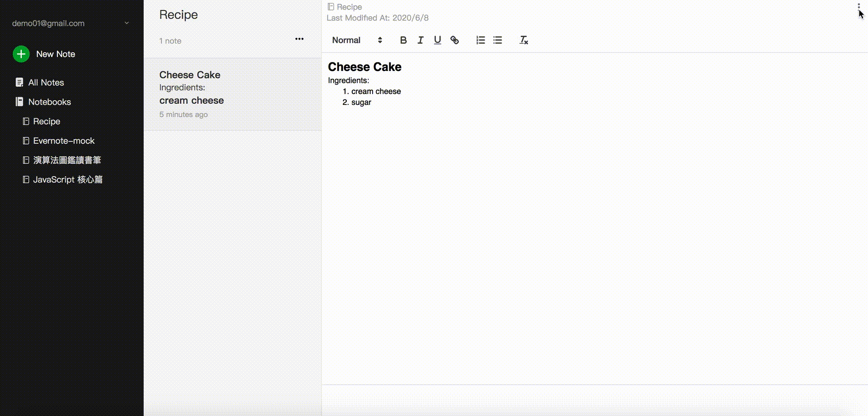Toggle underline formatting
Screen dimensions: 868x416
click(x=438, y=40)
